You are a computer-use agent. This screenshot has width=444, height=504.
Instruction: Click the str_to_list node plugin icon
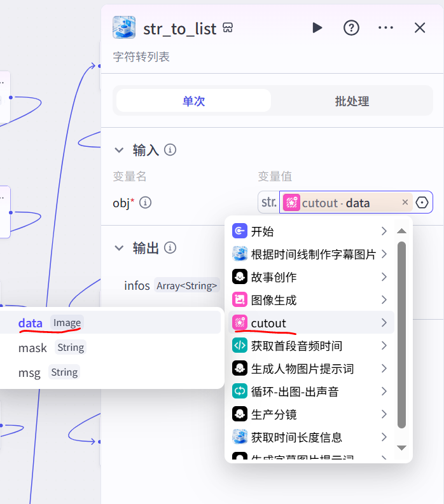pyautogui.click(x=124, y=27)
